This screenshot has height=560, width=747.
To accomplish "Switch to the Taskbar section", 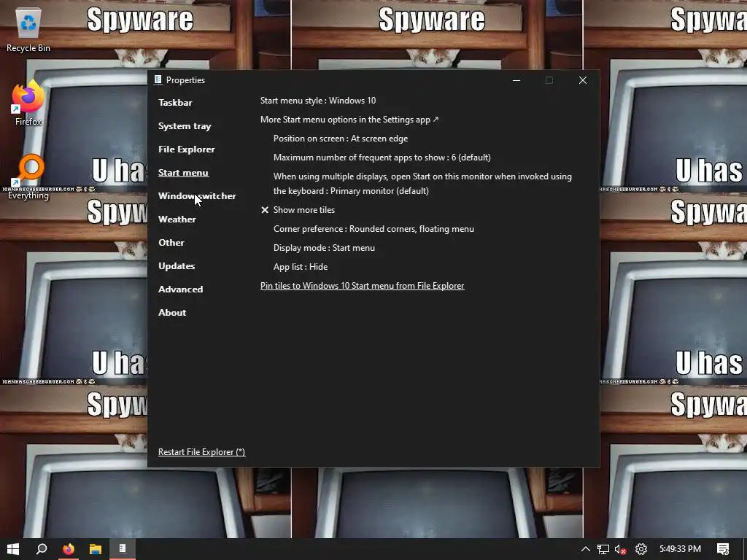I will tap(175, 103).
